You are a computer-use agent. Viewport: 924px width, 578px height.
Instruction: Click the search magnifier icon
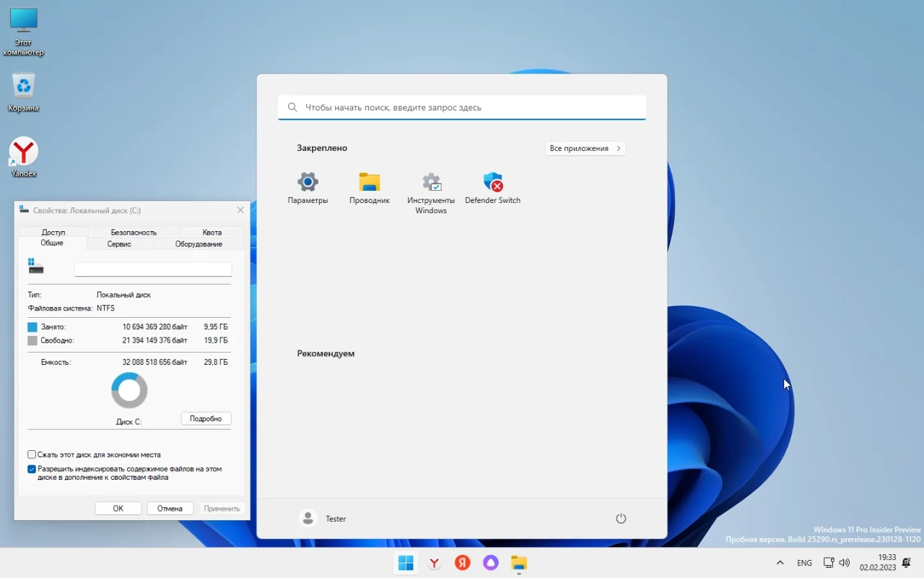292,107
